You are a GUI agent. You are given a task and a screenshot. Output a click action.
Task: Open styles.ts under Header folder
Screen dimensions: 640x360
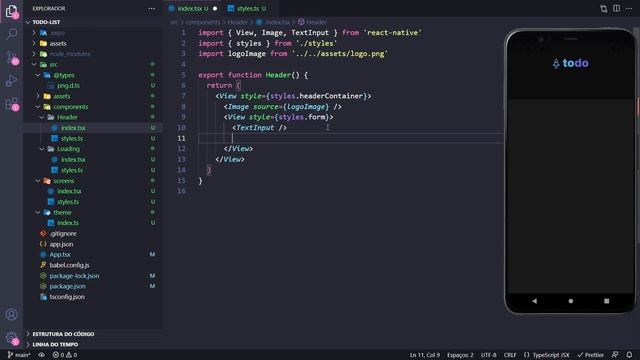click(x=72, y=138)
